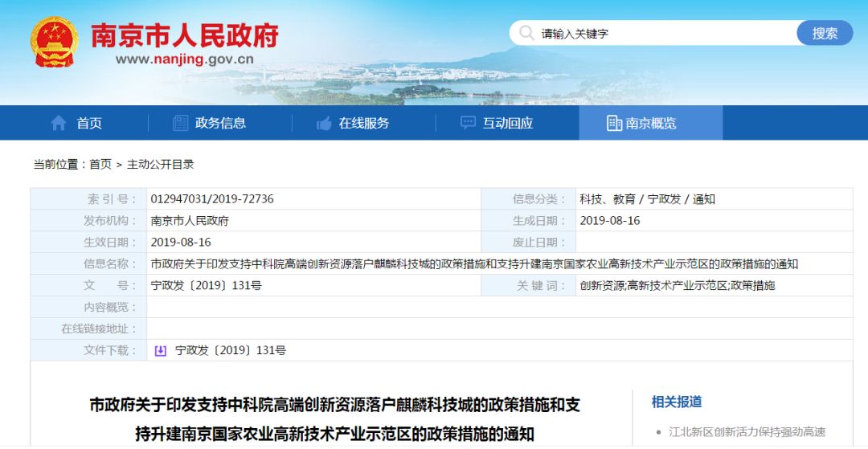The height and width of the screenshot is (449, 868).
Task: Click the article headline 市政府关于印发支持中科院
Action: pos(335,419)
